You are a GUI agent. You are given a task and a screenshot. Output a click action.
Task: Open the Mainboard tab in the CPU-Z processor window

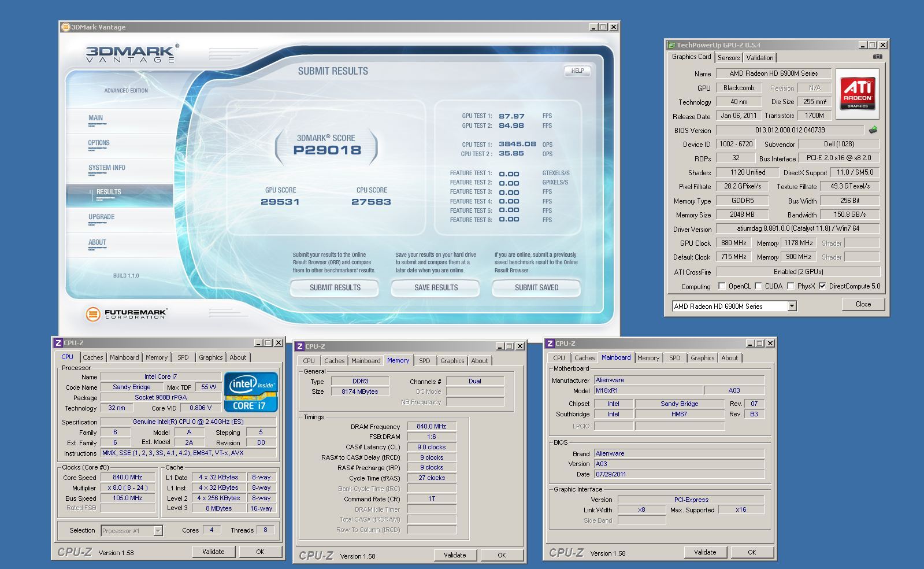pyautogui.click(x=124, y=357)
